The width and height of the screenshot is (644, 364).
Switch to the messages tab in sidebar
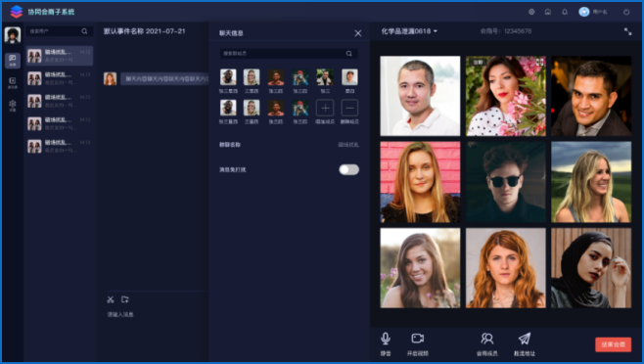click(13, 61)
